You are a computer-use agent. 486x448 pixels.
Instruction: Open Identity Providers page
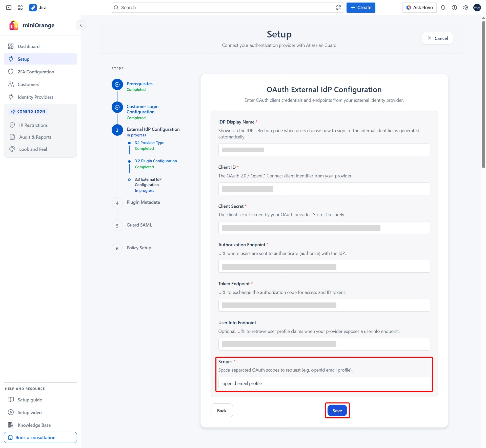pos(40,97)
